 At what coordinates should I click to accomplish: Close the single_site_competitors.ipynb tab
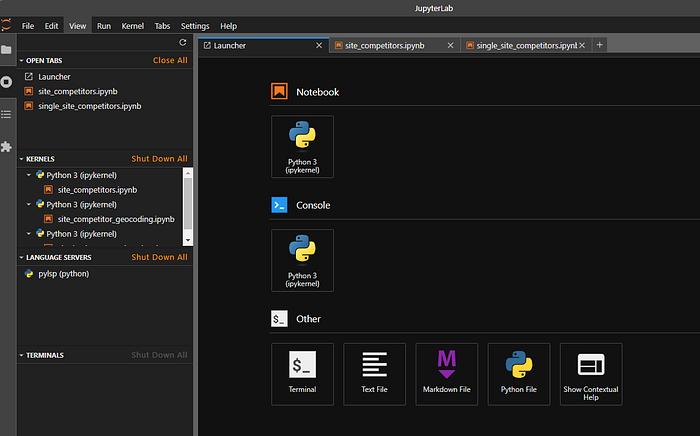point(582,46)
